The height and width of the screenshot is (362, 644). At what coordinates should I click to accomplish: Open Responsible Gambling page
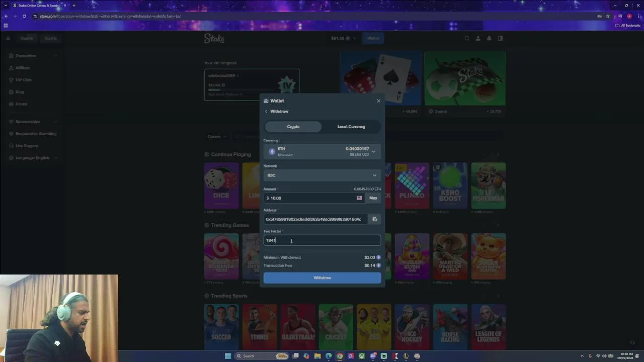(x=36, y=134)
